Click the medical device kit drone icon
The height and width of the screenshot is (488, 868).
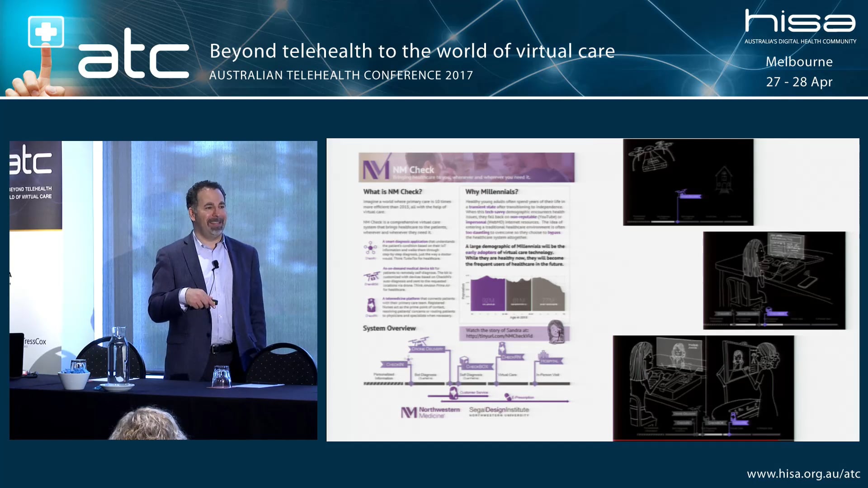tap(371, 276)
